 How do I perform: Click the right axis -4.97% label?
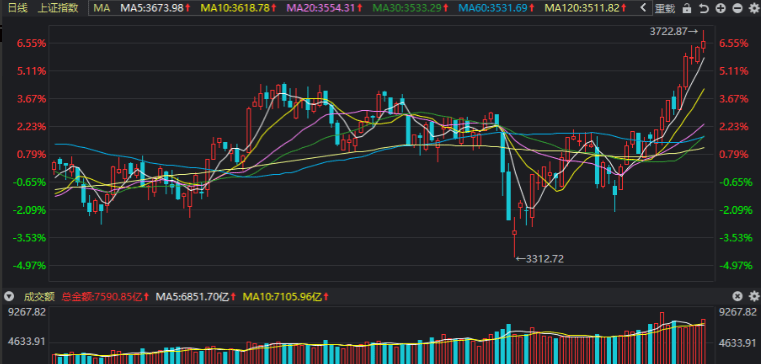click(x=735, y=265)
